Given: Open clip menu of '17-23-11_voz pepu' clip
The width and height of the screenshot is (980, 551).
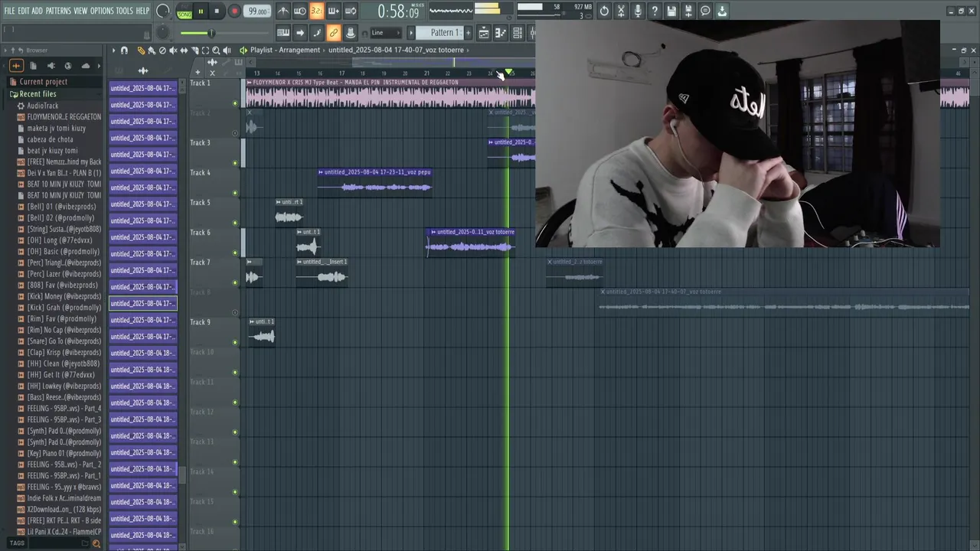Looking at the screenshot, I should 321,172.
